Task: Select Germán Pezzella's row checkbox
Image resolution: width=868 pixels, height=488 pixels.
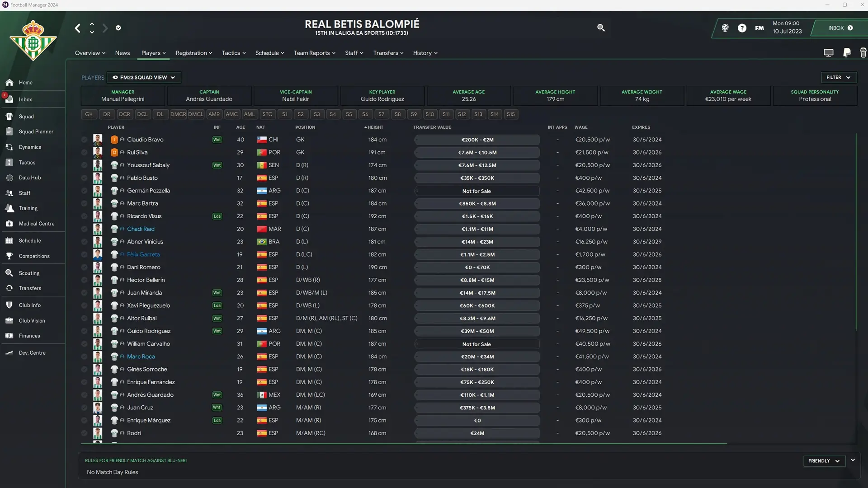Action: (84, 191)
